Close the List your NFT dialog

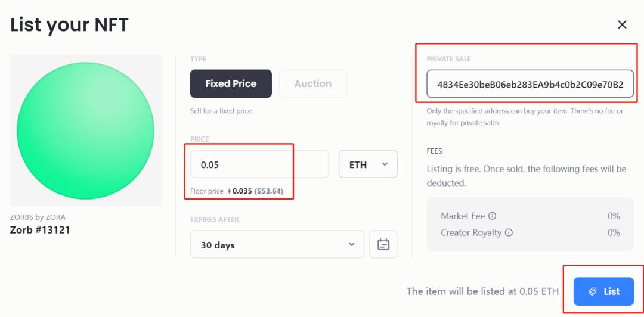click(x=622, y=24)
